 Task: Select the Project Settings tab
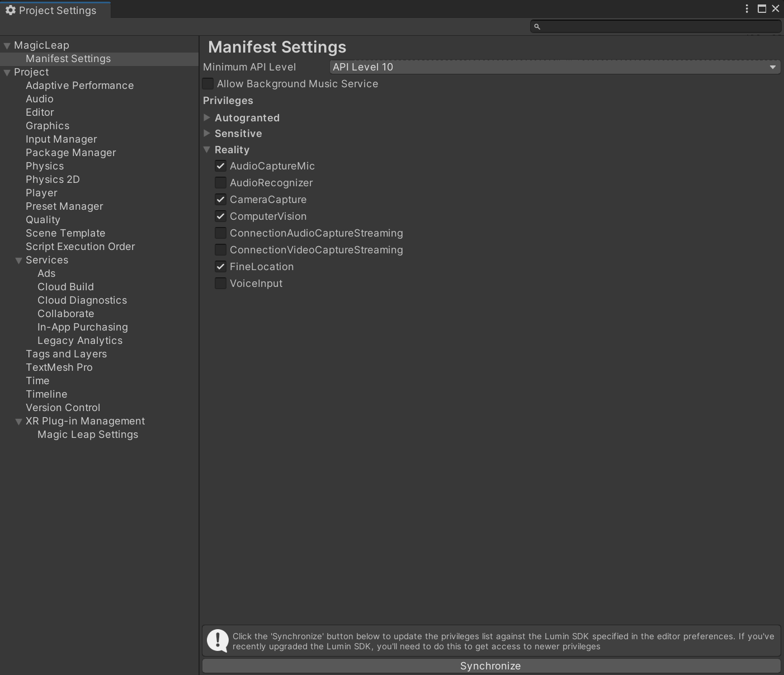(55, 10)
